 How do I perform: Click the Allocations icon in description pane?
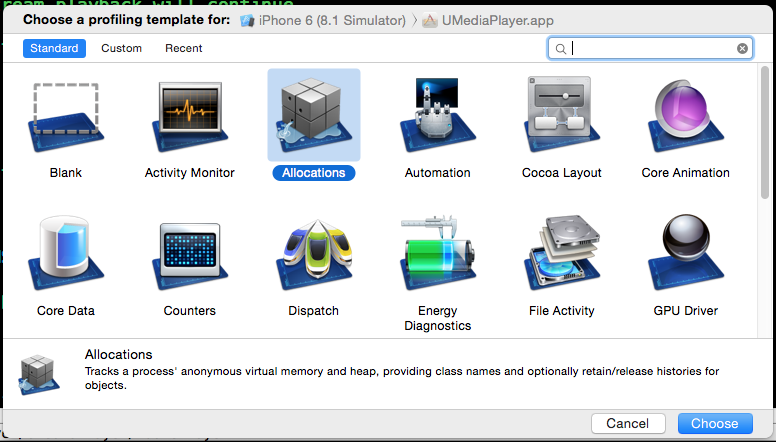pyautogui.click(x=40, y=374)
